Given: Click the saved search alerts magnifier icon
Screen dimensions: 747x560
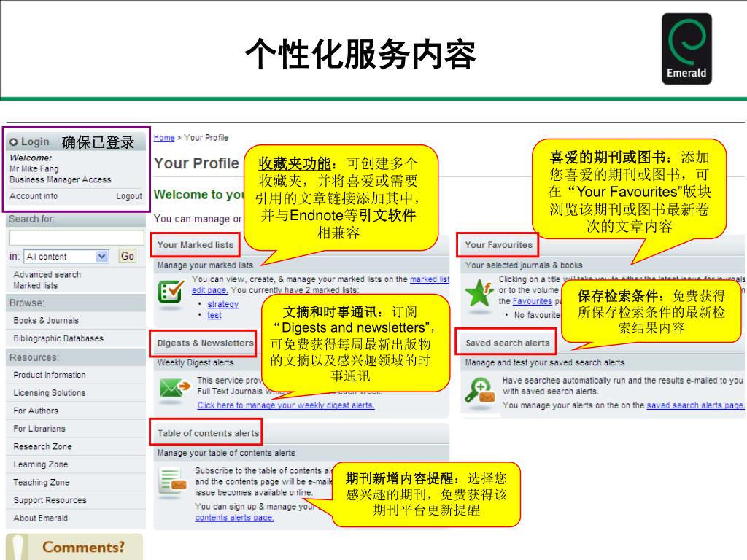Looking at the screenshot, I should (x=480, y=391).
